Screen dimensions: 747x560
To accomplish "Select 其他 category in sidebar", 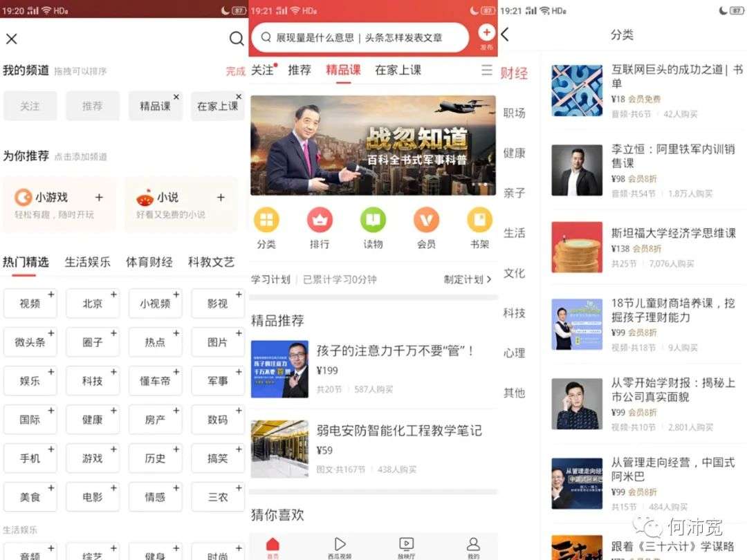I will (514, 393).
